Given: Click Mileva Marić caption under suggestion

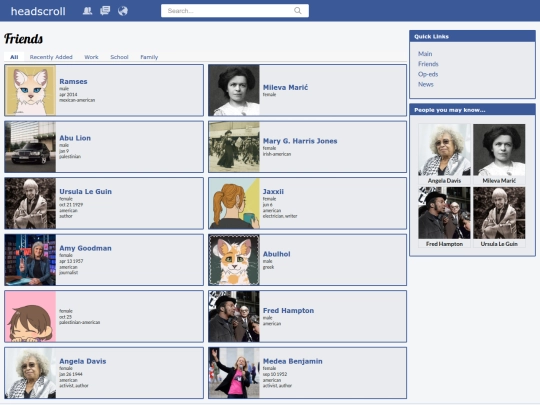Looking at the screenshot, I should (x=499, y=180).
